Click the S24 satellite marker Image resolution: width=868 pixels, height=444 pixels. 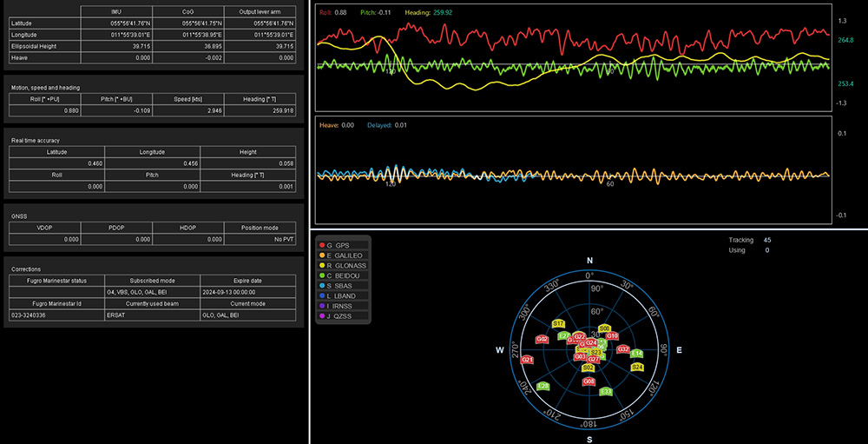click(637, 368)
